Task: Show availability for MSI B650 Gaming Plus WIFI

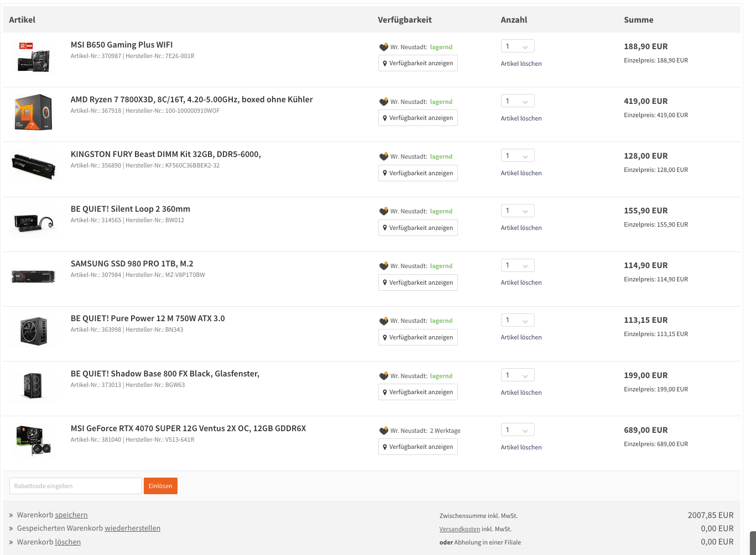Action: pyautogui.click(x=418, y=63)
